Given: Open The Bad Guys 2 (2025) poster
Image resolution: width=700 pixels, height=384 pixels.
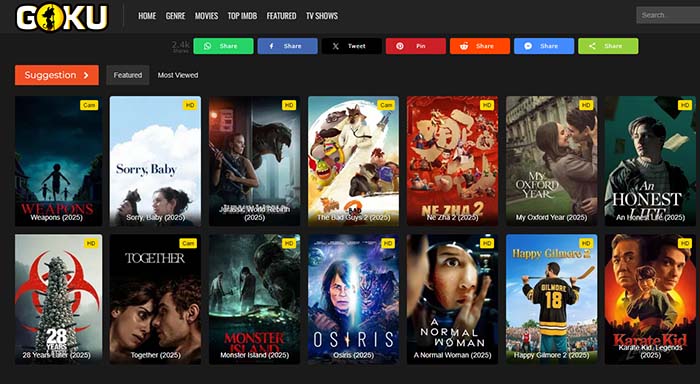Looking at the screenshot, I should [x=354, y=161].
